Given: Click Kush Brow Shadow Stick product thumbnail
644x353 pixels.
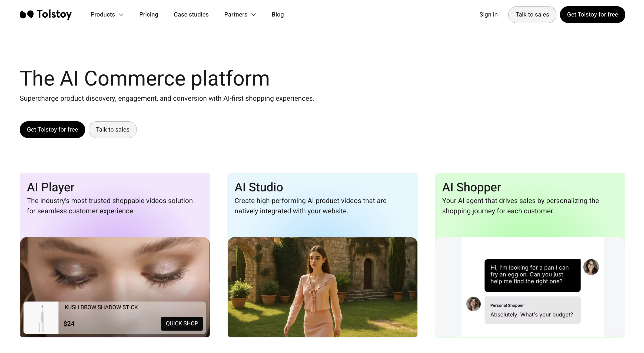Looking at the screenshot, I should coord(41,318).
